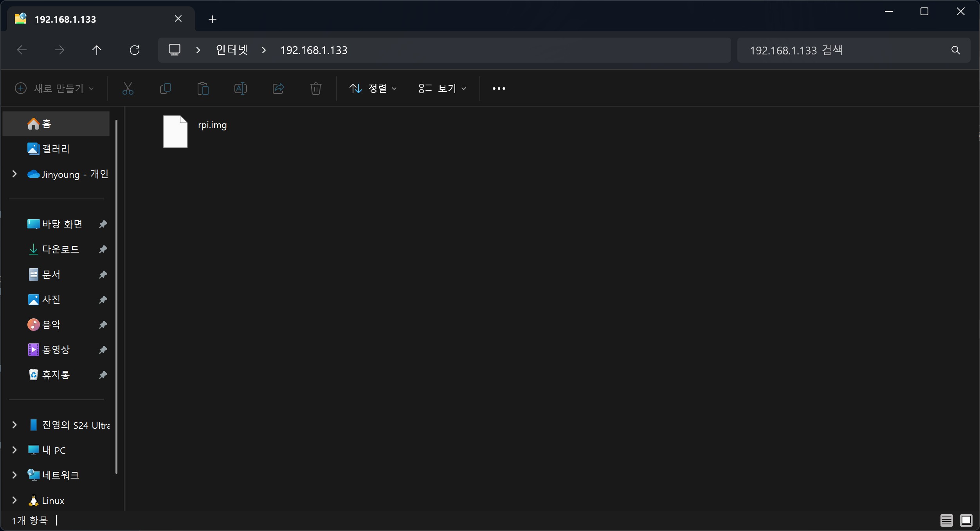Click 인터넷 in the breadcrumb path

click(x=232, y=50)
